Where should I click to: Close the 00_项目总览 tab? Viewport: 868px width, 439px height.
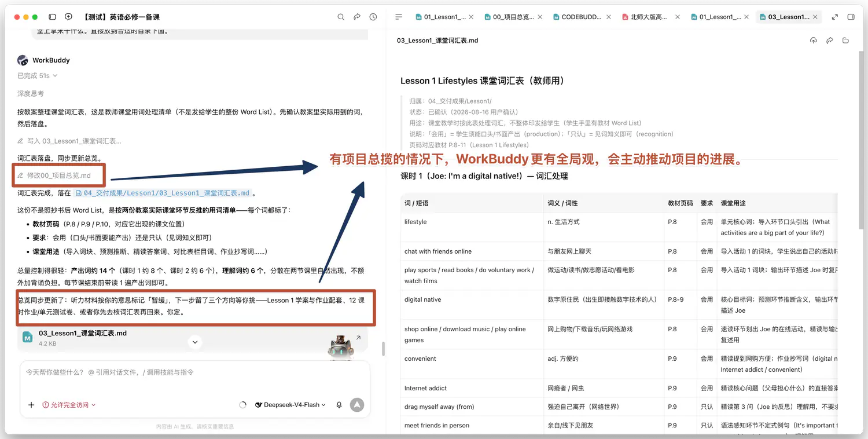540,17
